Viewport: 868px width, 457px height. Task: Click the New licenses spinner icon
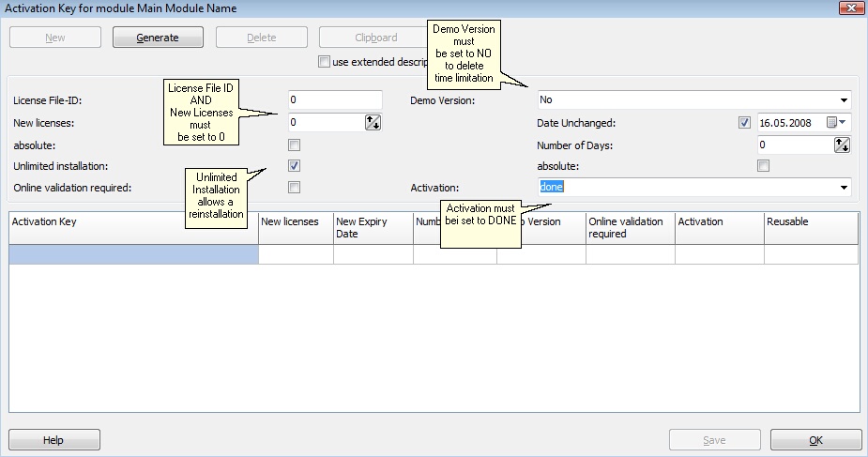(373, 122)
